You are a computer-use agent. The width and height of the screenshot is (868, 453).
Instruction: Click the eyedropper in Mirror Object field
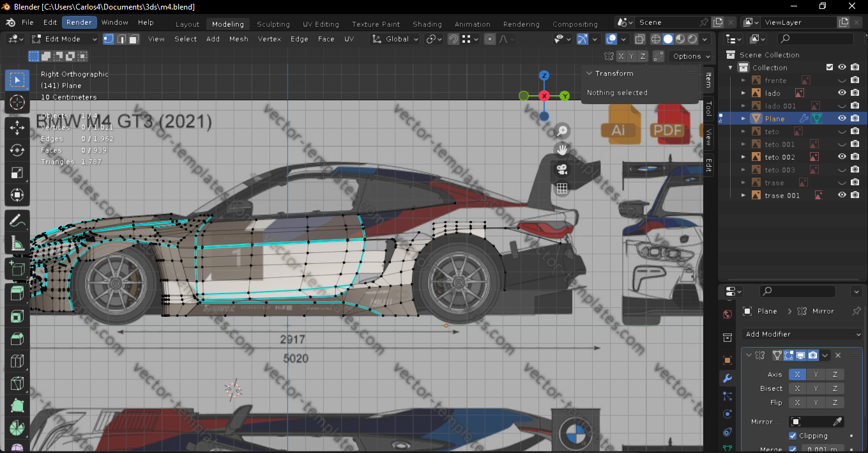837,422
